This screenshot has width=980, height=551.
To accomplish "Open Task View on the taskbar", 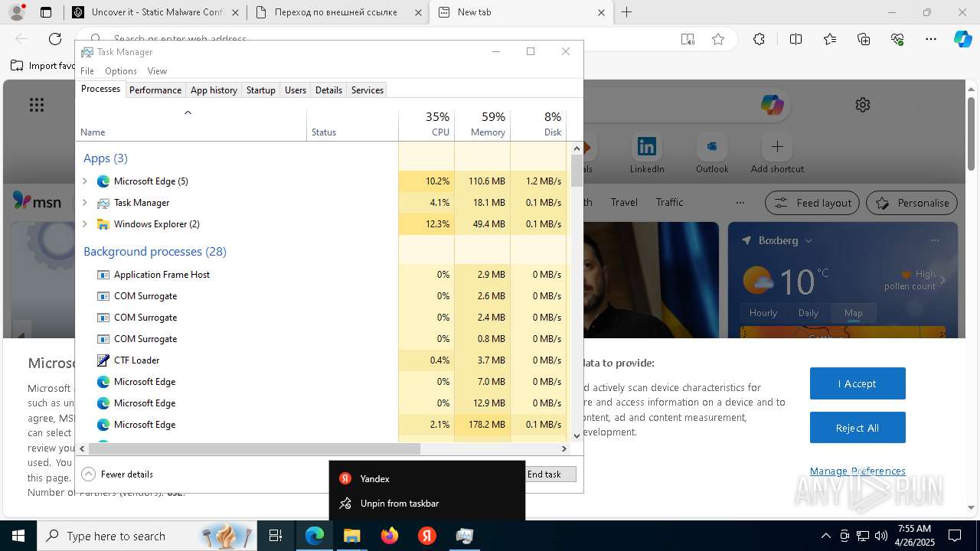I will coord(276,536).
